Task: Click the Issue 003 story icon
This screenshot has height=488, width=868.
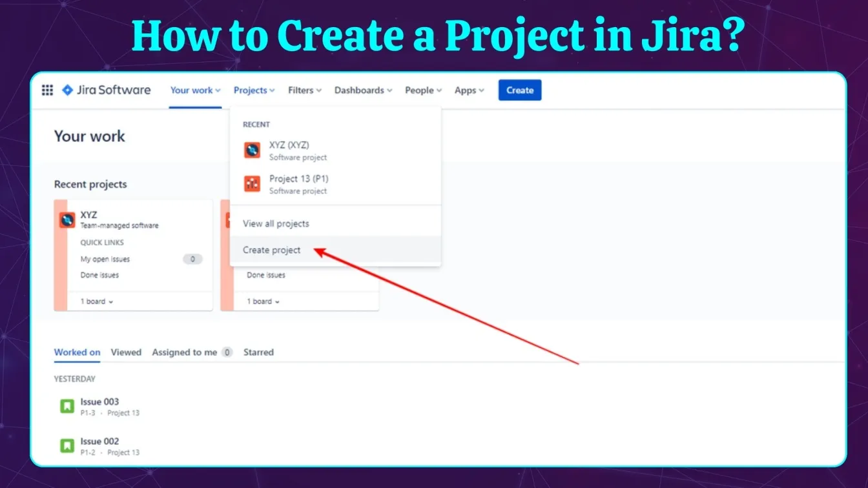Action: tap(67, 406)
